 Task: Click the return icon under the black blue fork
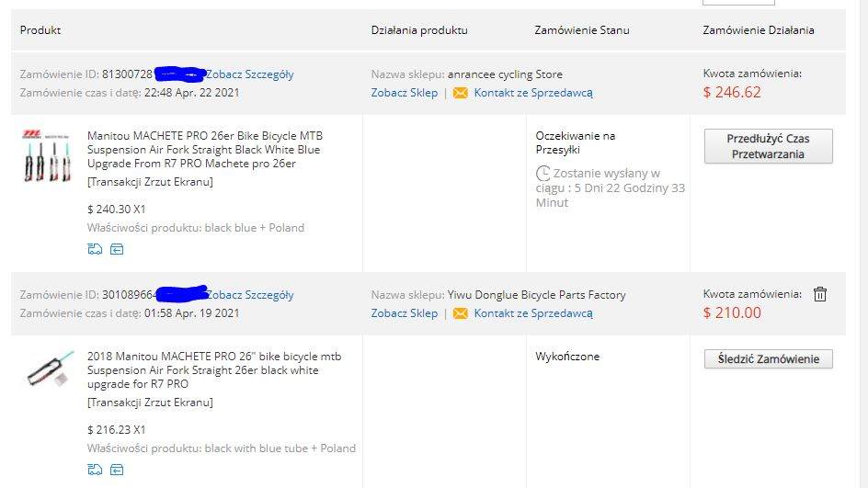tap(117, 249)
